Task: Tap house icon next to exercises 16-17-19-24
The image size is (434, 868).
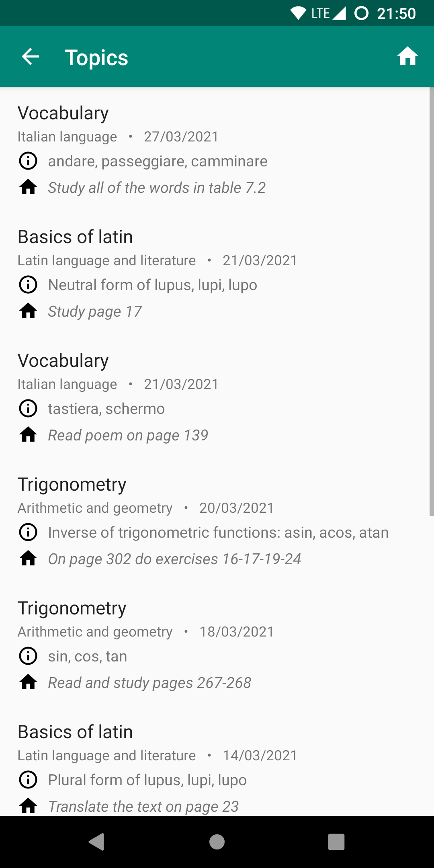Action: click(28, 559)
